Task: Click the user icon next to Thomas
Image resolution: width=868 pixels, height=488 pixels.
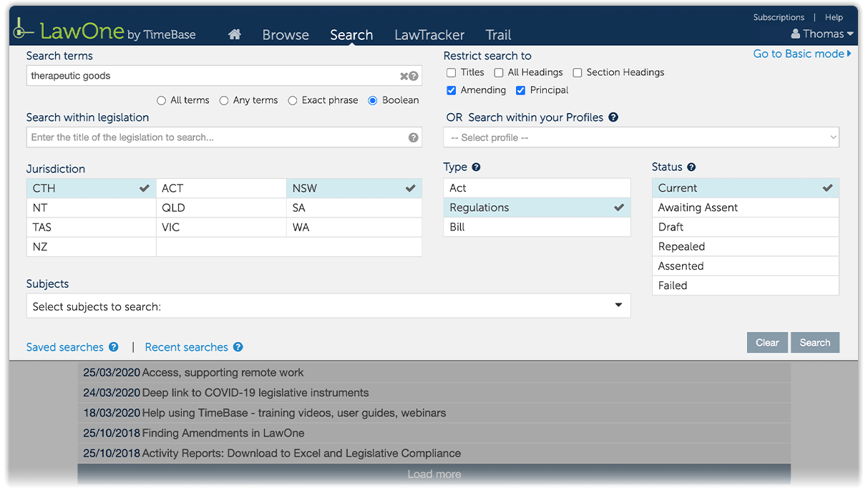Action: pyautogui.click(x=796, y=34)
